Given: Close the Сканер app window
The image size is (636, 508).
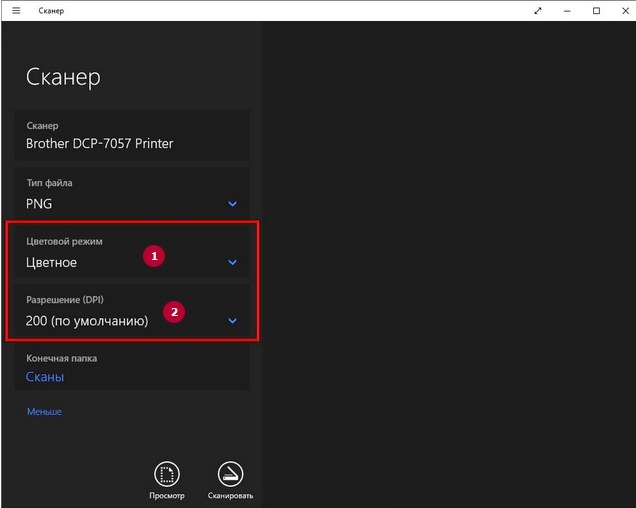Looking at the screenshot, I should point(624,10).
